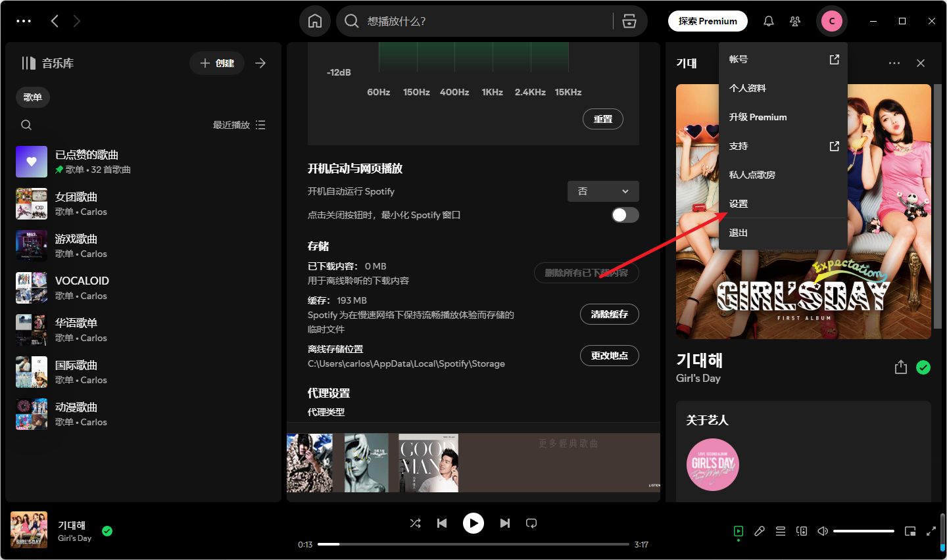This screenshot has height=560, width=947.
Task: Click the 清除缓存 button
Action: (610, 314)
